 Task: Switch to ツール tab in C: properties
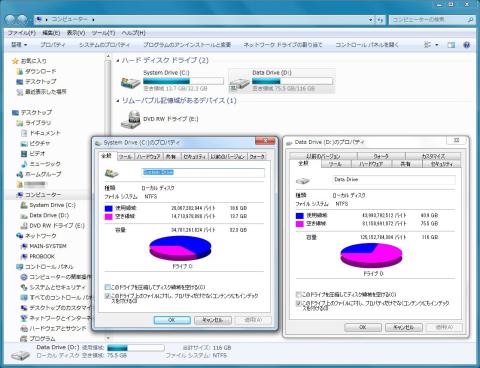click(125, 156)
